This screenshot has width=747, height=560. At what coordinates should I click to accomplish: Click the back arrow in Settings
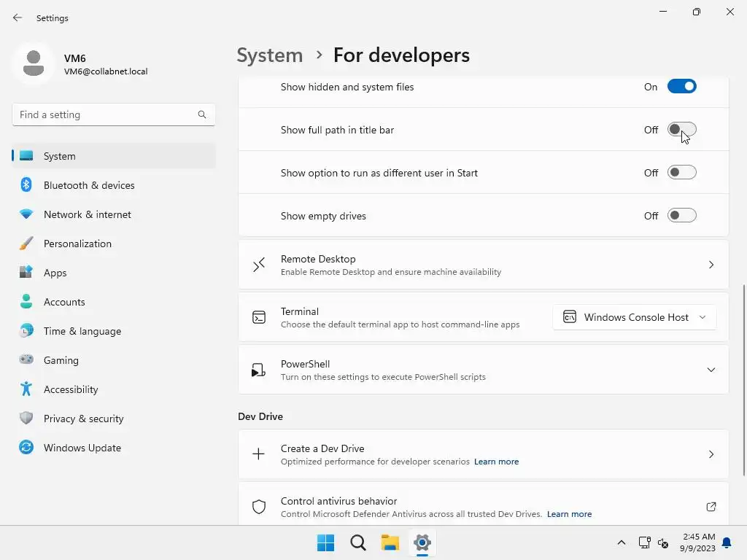pos(18,17)
